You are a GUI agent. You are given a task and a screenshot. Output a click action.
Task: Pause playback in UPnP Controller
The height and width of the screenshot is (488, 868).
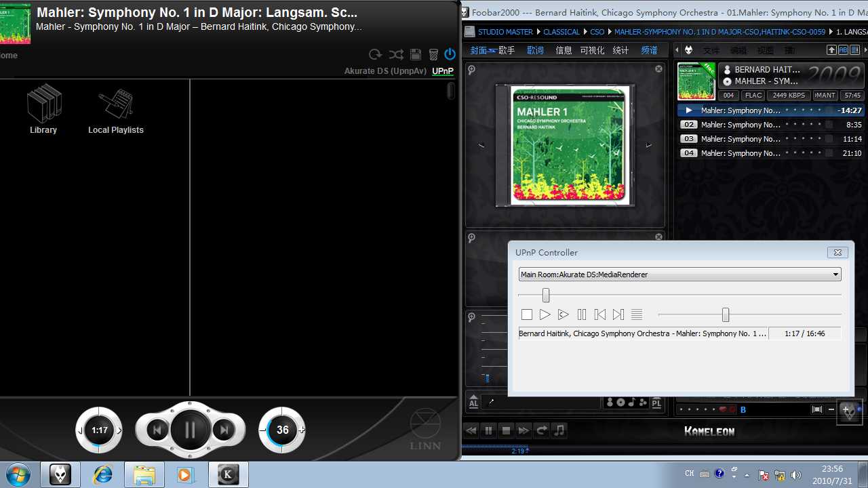point(582,314)
